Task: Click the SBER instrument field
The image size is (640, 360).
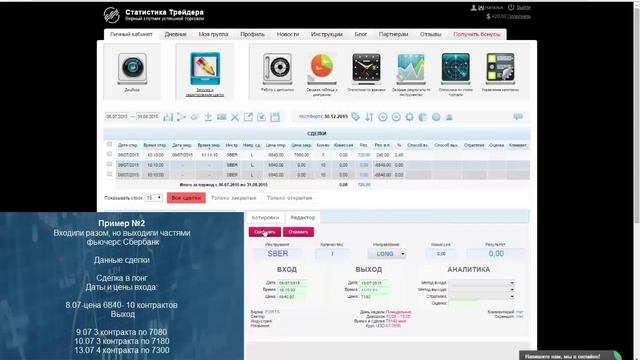Action: [x=278, y=253]
